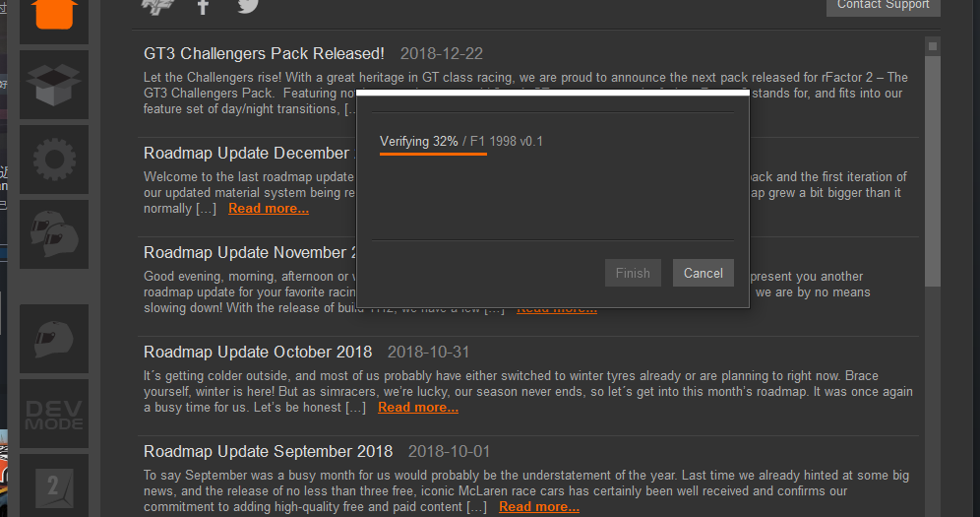This screenshot has width=980, height=517.
Task: Click the date 2018-12-22
Action: (x=441, y=54)
